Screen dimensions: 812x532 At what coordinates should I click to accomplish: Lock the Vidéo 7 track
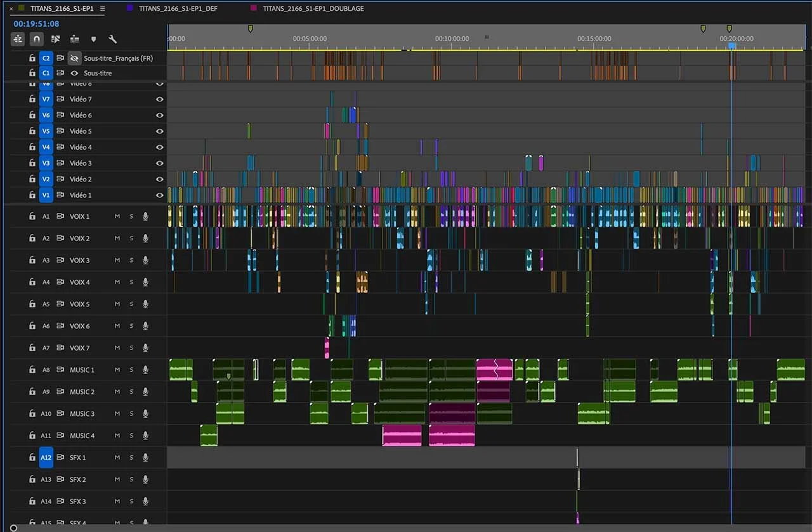pyautogui.click(x=32, y=99)
